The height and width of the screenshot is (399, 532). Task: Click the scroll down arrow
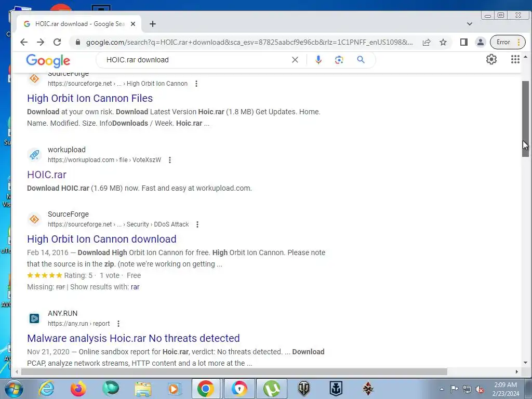[525, 363]
